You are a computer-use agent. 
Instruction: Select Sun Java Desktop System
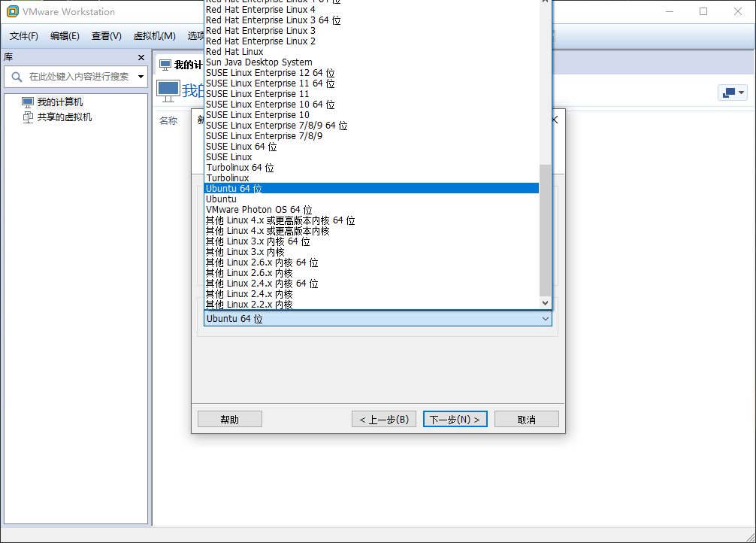[x=372, y=62]
